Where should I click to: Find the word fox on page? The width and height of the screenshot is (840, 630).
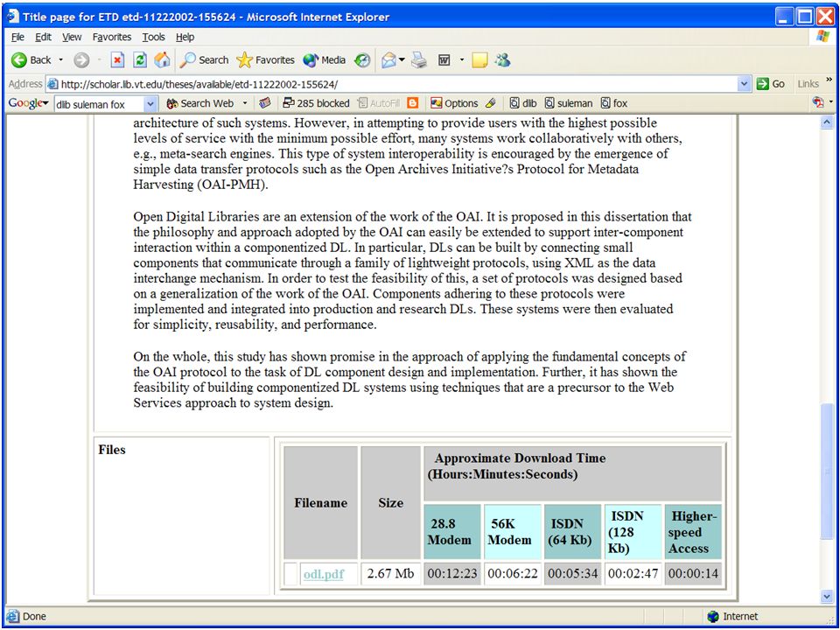pos(614,103)
